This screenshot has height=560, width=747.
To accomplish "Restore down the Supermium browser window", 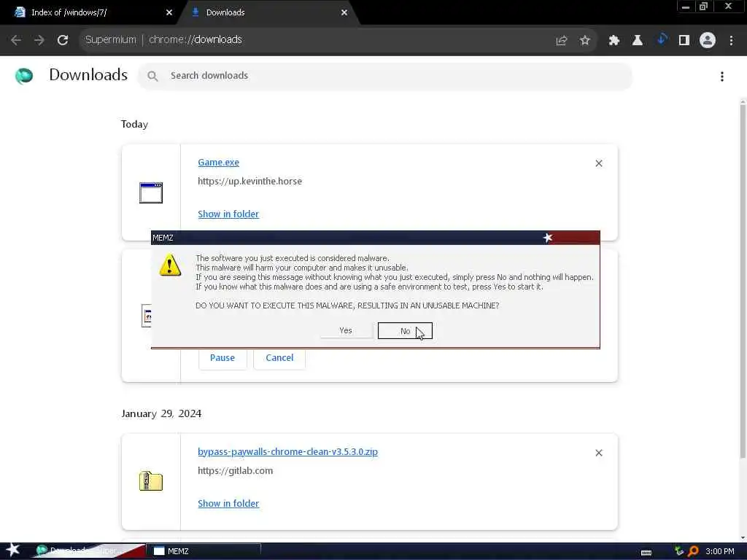I will pyautogui.click(x=704, y=7).
